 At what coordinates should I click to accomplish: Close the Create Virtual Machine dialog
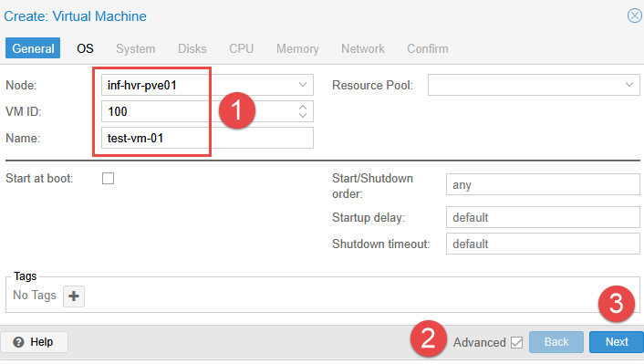[x=634, y=16]
